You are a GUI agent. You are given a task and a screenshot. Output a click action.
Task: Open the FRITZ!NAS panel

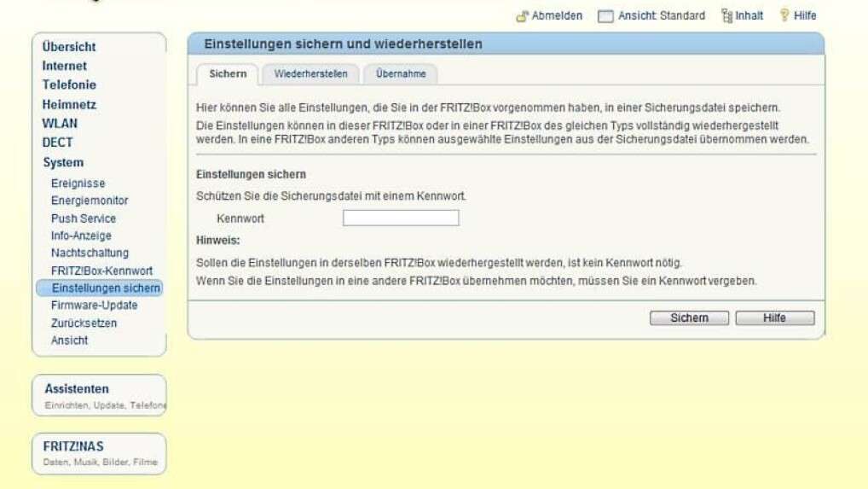coord(73,446)
